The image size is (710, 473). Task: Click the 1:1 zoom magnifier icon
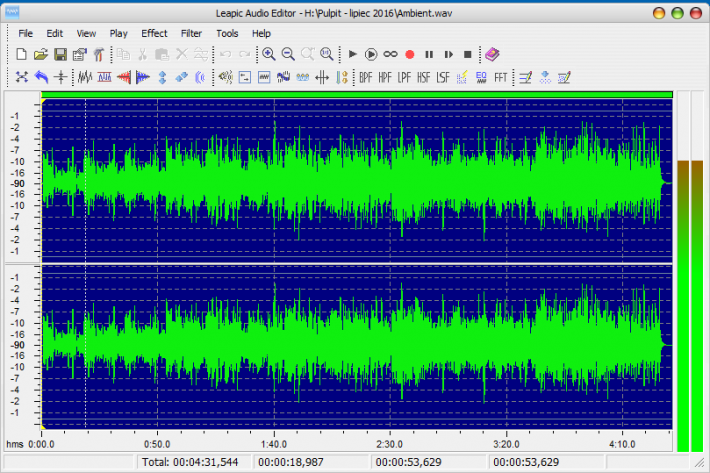click(326, 55)
